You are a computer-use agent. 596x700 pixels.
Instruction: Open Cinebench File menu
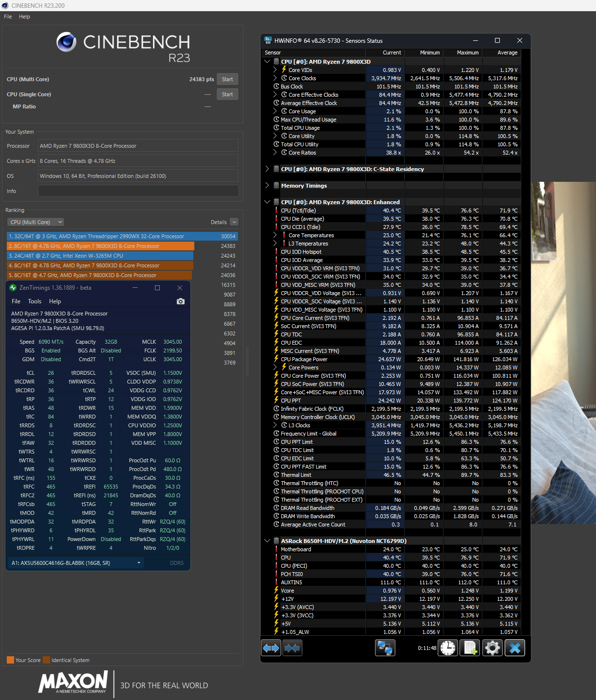(x=8, y=17)
